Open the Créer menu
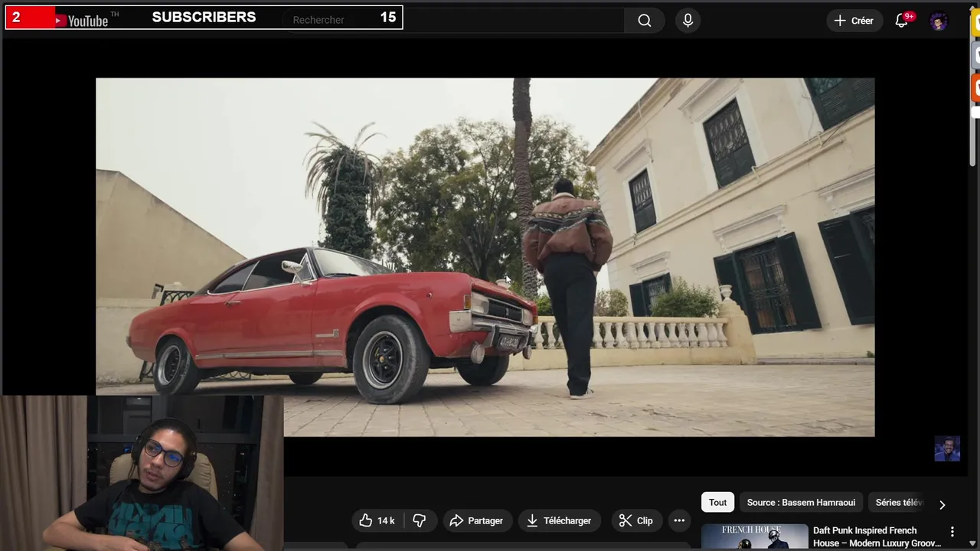The image size is (980, 551). pos(854,21)
